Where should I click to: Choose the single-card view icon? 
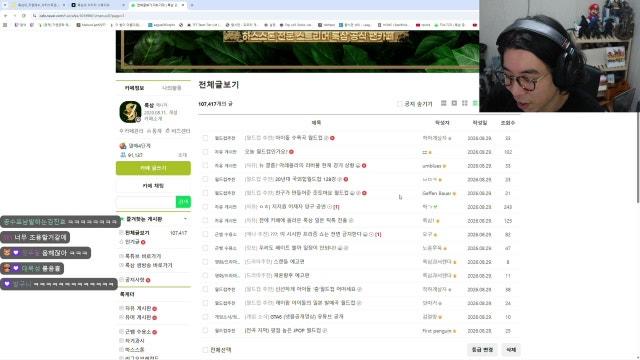[x=454, y=104]
